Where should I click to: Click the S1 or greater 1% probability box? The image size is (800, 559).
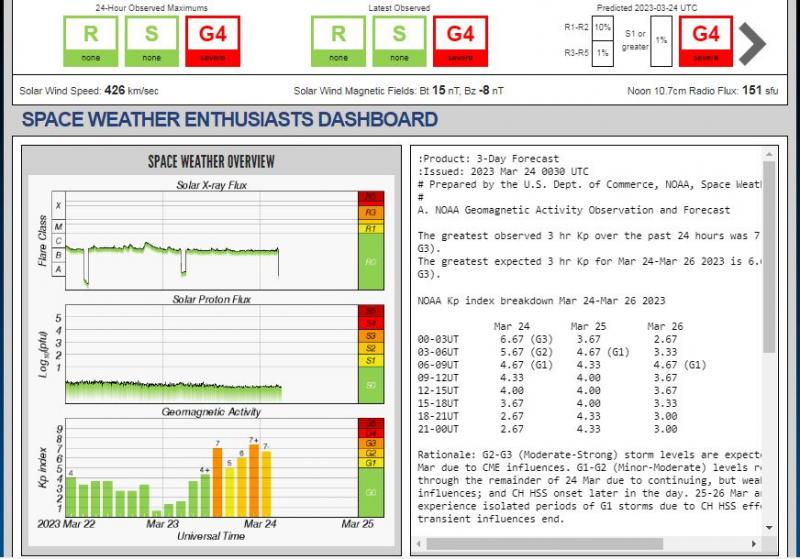click(661, 40)
